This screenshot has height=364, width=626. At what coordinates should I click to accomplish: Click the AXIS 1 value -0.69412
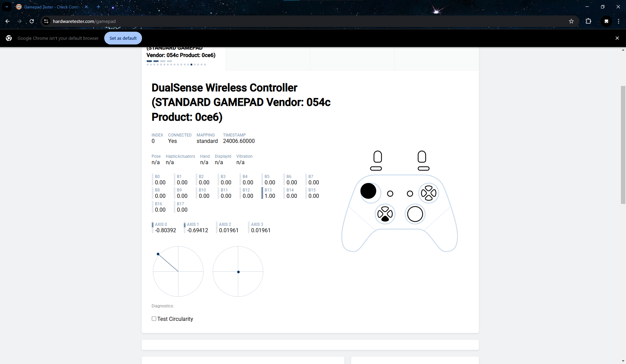click(198, 230)
